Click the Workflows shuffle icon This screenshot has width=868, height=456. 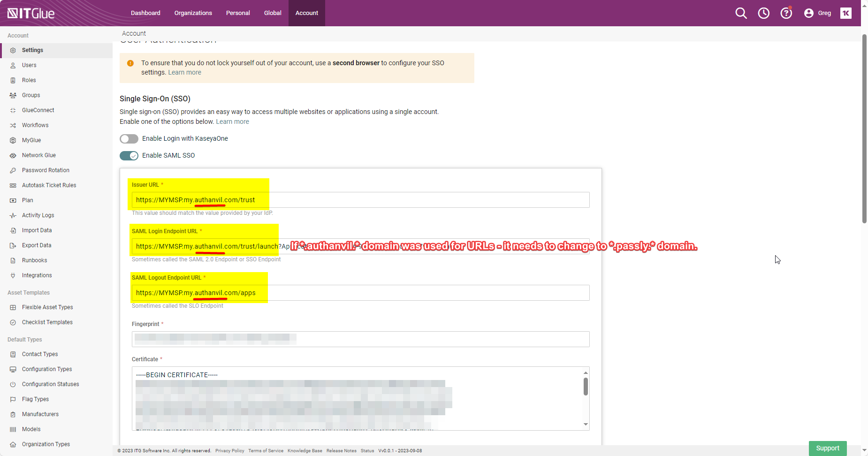pos(13,125)
